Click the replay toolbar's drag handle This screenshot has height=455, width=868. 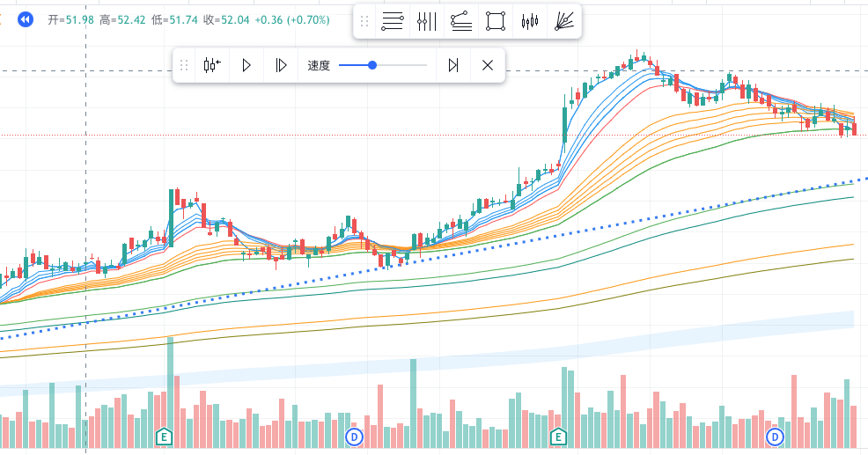(184, 65)
